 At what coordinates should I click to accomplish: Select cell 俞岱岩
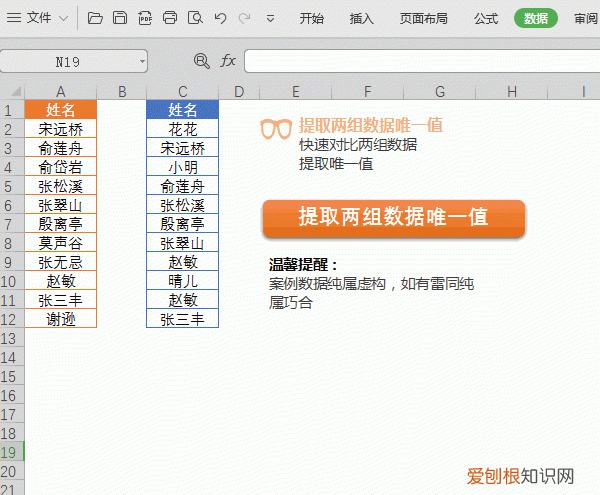pos(60,167)
